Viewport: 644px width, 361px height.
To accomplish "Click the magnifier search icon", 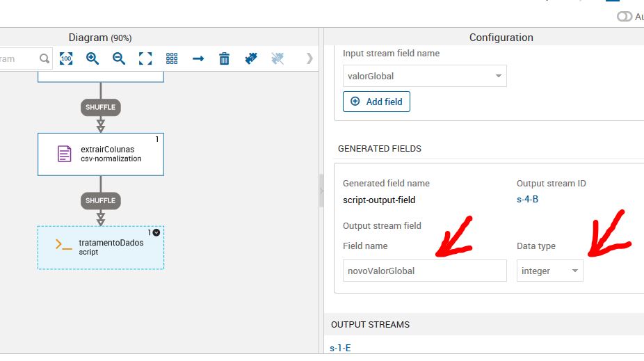I will pyautogui.click(x=45, y=58).
